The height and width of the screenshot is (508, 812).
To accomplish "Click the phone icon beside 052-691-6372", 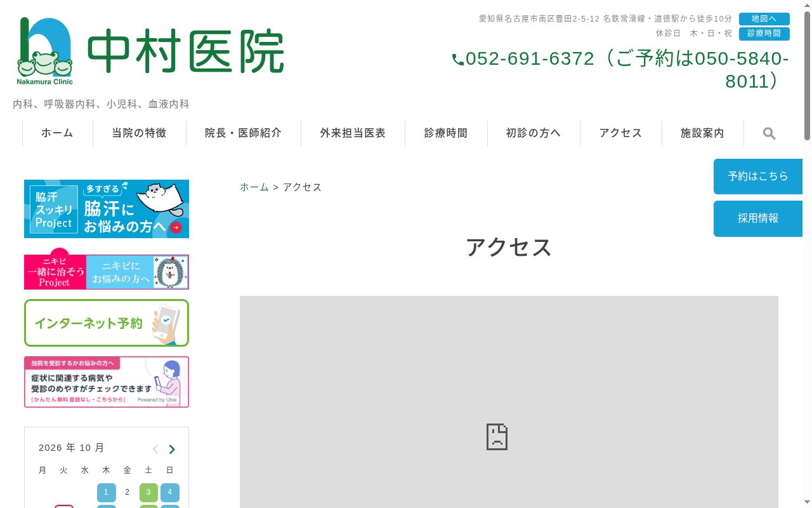I will tap(458, 60).
